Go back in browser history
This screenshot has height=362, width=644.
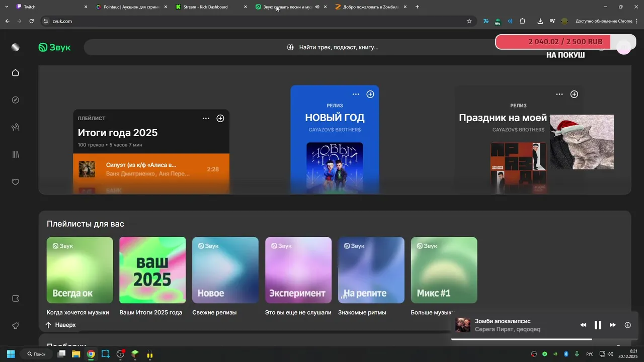pos(8,21)
